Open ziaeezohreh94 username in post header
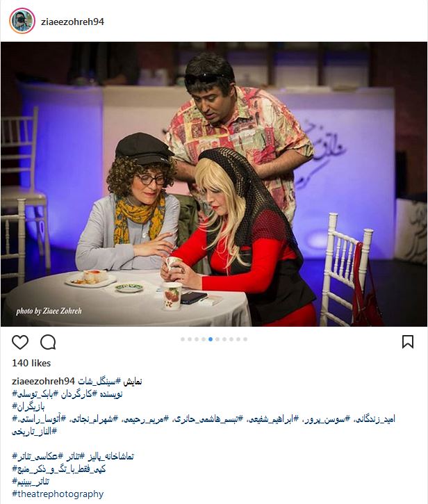This screenshot has width=428, height=504. pos(73,22)
